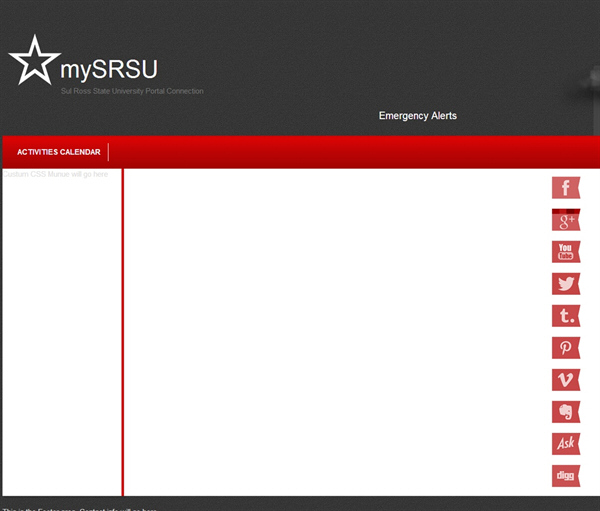Click the blank area of left sidebar panel
The image size is (600, 511).
pos(62,330)
